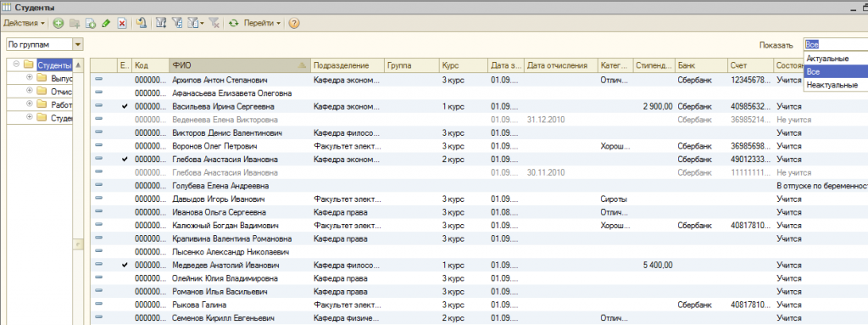Click the Группа column header

click(412, 64)
